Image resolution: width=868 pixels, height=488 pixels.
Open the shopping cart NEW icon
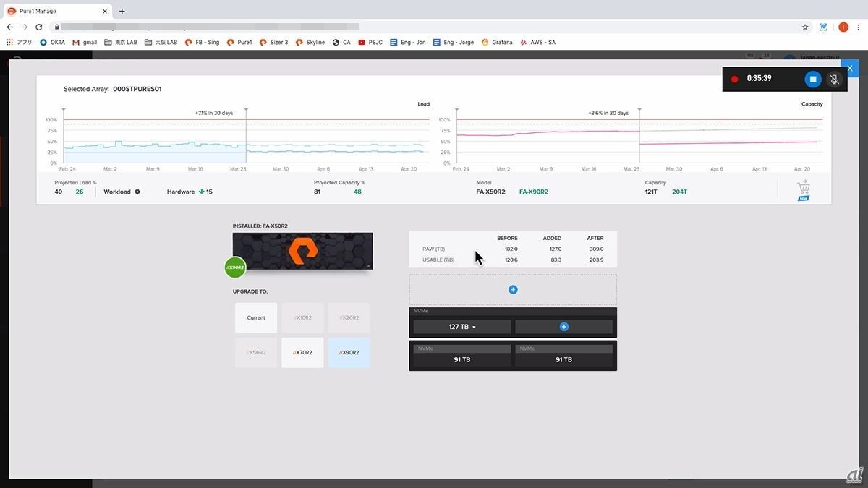(803, 190)
